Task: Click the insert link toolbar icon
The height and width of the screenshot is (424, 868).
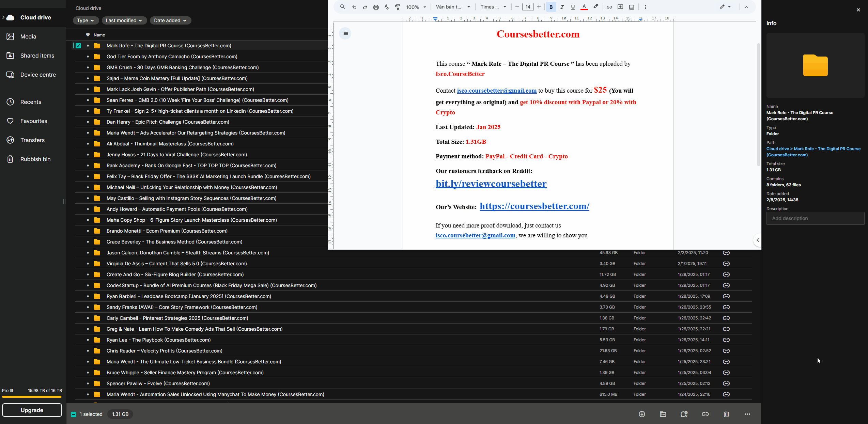Action: [x=609, y=7]
